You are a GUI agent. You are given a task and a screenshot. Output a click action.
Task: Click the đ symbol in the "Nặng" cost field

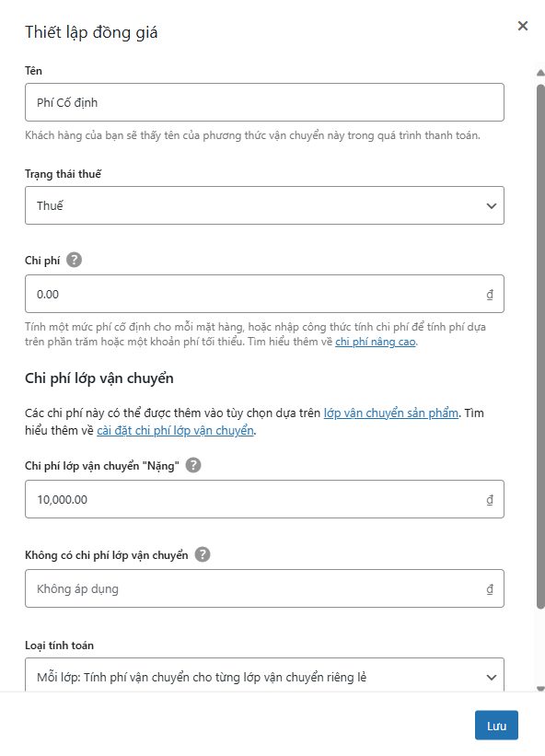(490, 499)
